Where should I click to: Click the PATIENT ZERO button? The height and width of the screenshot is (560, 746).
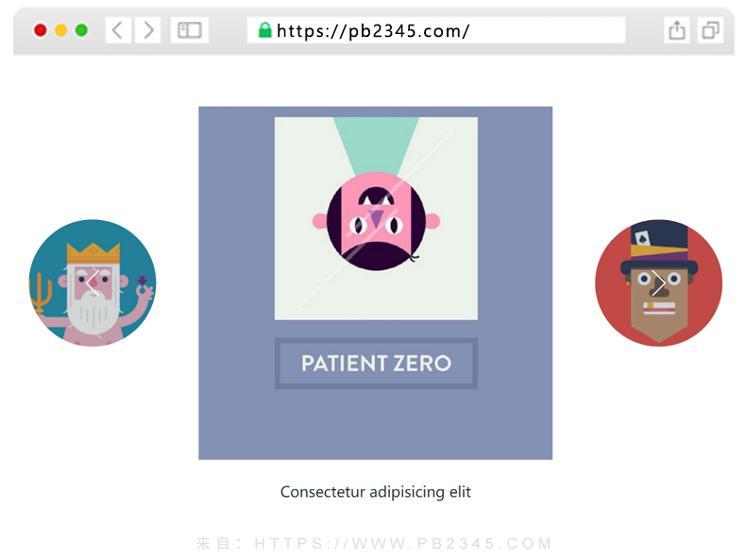[376, 364]
